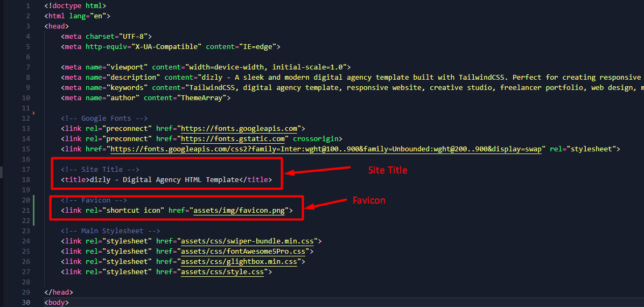
Task: Click the crossorigin attribute
Action: (316, 138)
